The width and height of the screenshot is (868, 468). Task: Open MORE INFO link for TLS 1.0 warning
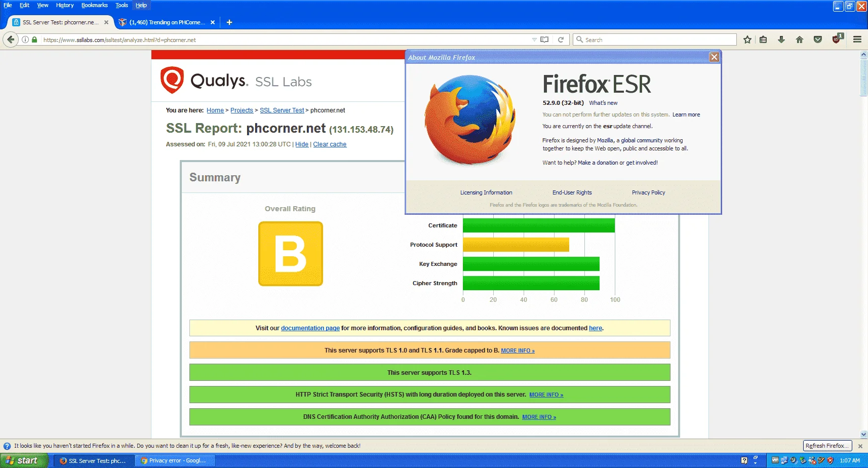518,350
